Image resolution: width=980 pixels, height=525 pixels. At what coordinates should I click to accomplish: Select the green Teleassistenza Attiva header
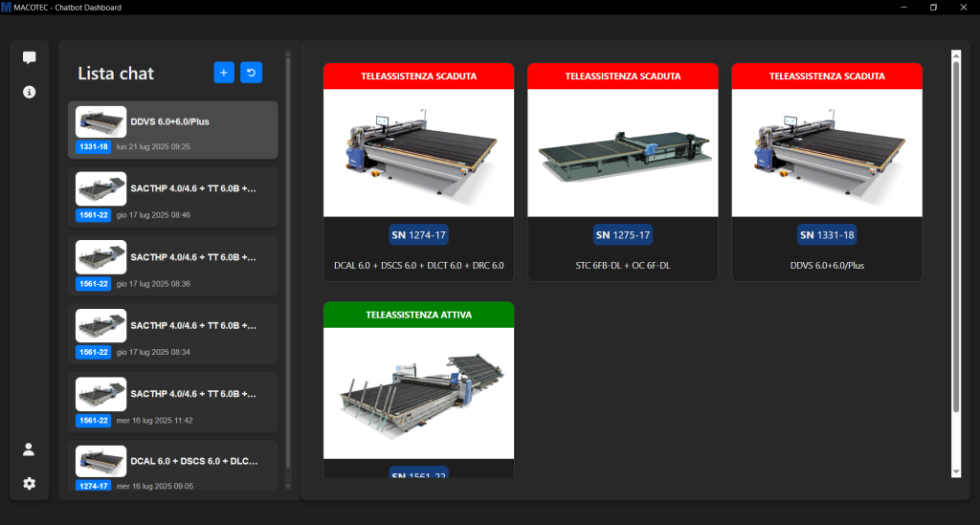419,315
